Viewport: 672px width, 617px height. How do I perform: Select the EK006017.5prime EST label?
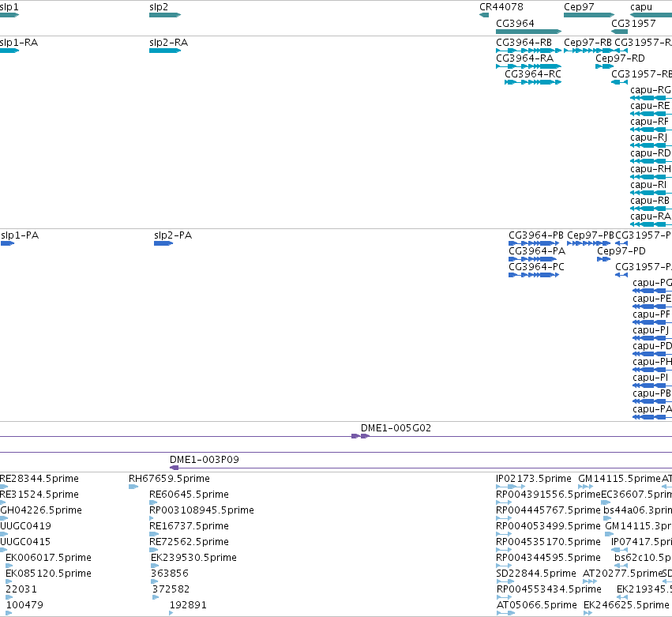(48, 558)
